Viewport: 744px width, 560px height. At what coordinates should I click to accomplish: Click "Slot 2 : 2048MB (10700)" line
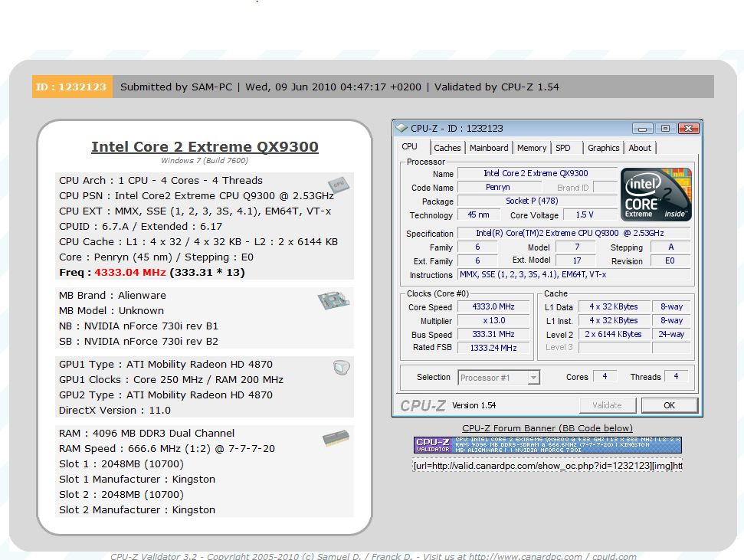pyautogui.click(x=122, y=495)
